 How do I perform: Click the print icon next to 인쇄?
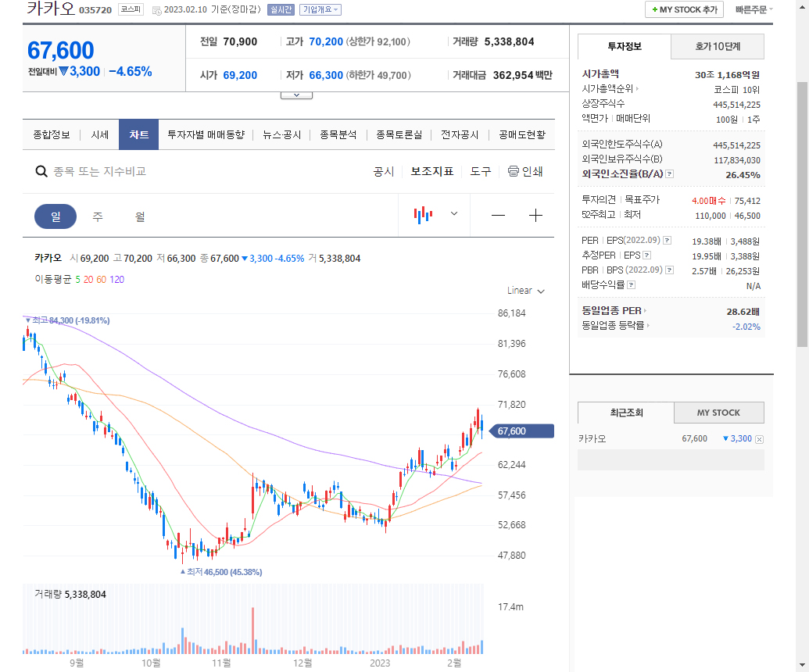pos(513,171)
